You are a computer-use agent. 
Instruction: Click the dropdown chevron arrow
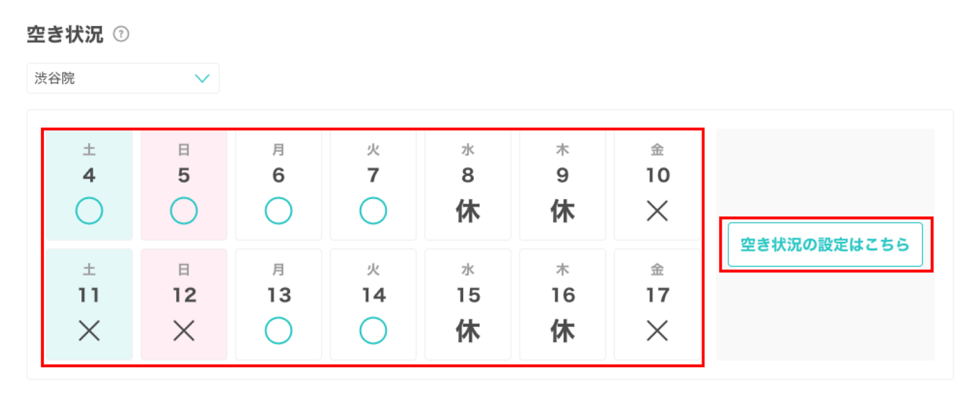202,78
